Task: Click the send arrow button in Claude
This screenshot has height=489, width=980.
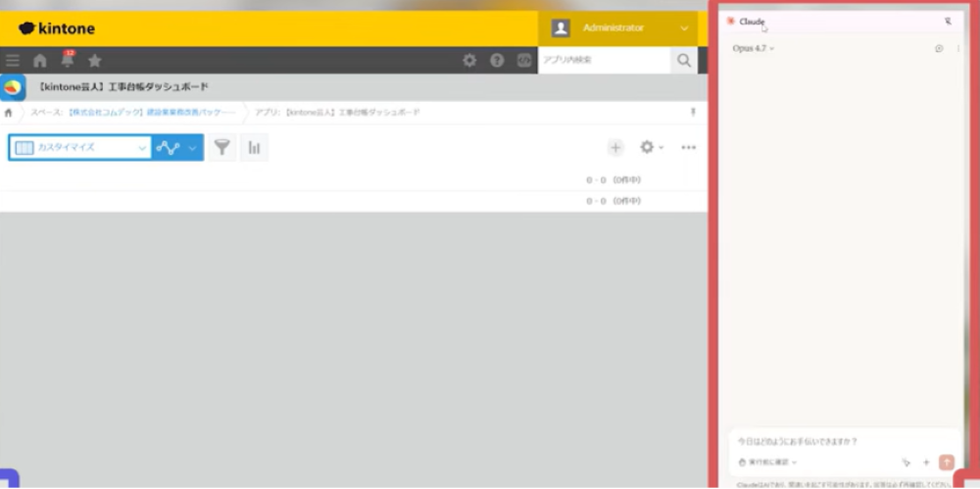Action: (947, 463)
